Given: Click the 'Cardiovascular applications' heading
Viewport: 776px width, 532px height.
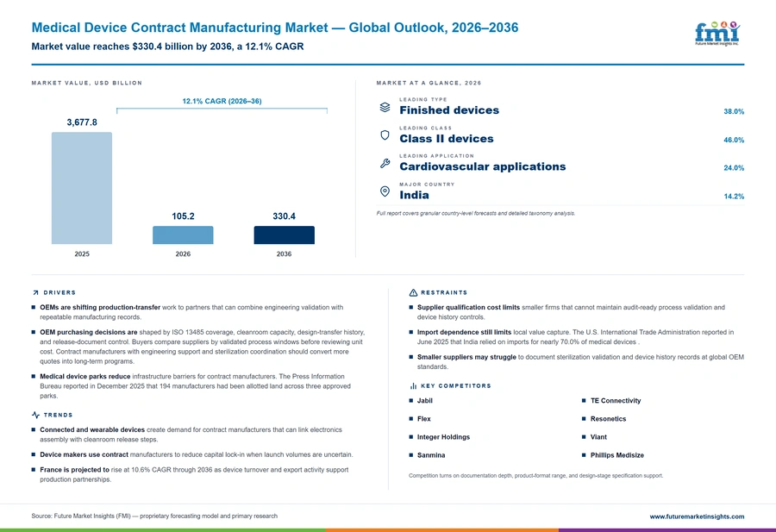Looking at the screenshot, I should pos(483,166).
